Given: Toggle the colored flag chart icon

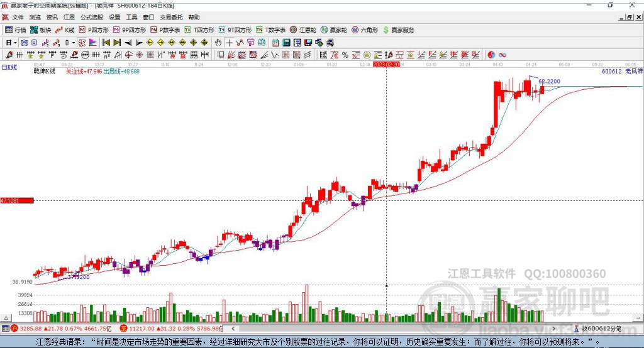Looking at the screenshot, I should coord(93,43).
